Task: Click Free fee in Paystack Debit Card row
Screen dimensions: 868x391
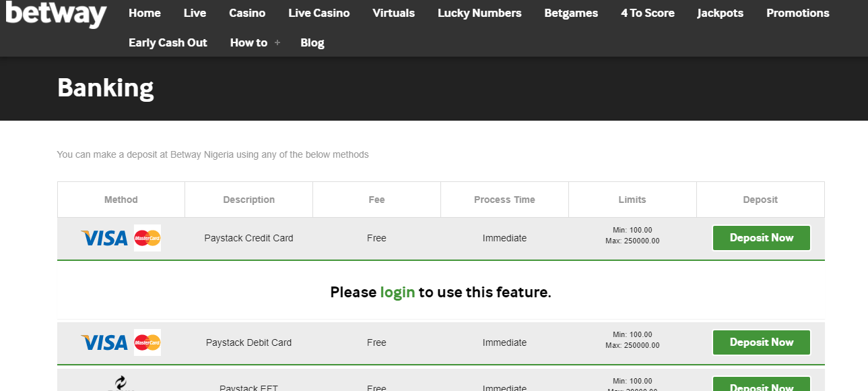Action: [x=377, y=342]
